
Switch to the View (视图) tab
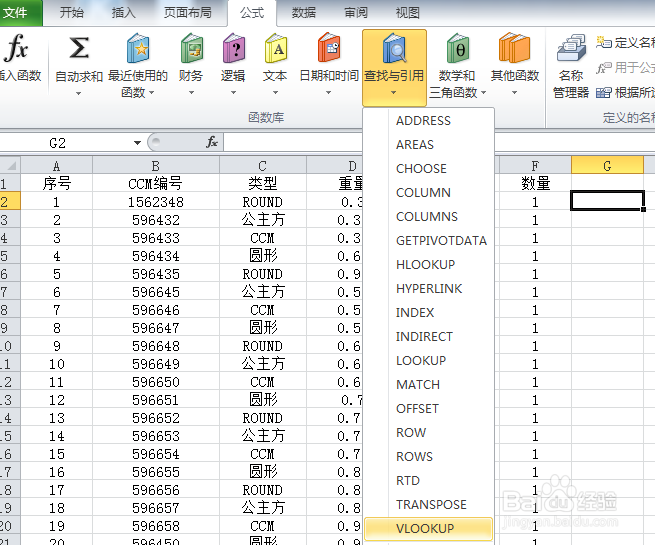(x=407, y=13)
